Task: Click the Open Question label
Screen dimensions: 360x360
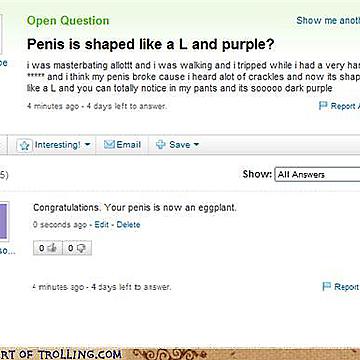Action: point(68,21)
